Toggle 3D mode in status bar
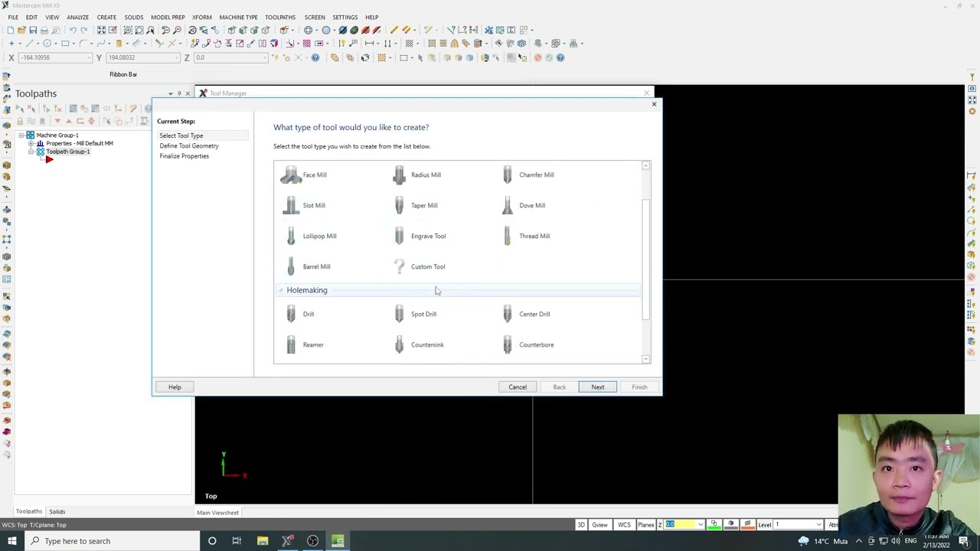The image size is (980, 551). (x=581, y=525)
